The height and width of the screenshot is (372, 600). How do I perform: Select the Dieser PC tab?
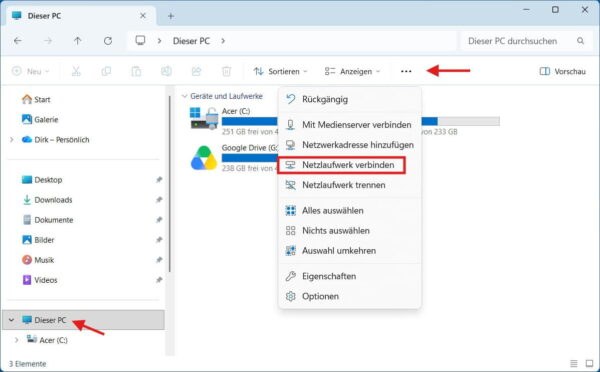pos(81,16)
